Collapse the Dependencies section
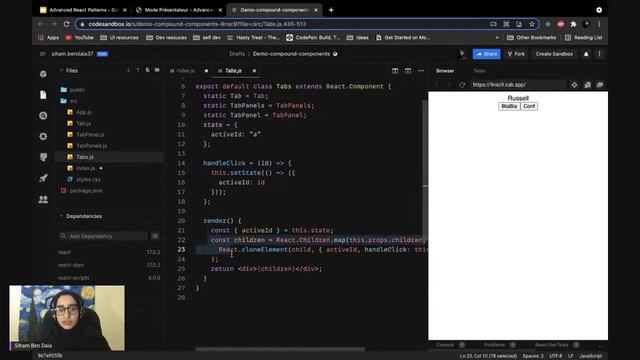The height and width of the screenshot is (360, 640). [61, 216]
